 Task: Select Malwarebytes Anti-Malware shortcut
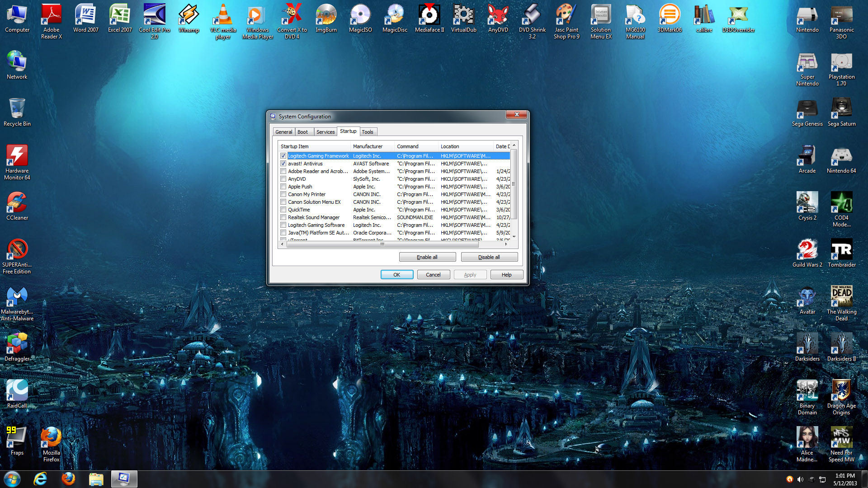click(17, 303)
